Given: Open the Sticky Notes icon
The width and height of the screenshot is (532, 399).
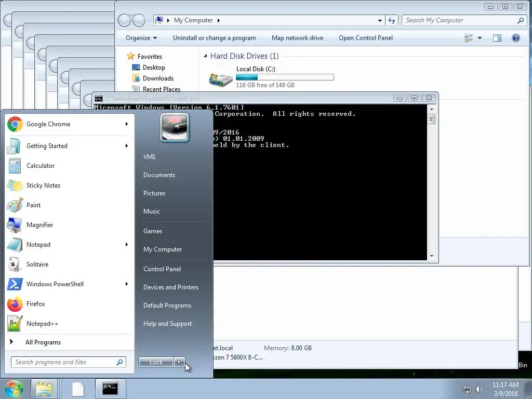Looking at the screenshot, I should tap(15, 185).
